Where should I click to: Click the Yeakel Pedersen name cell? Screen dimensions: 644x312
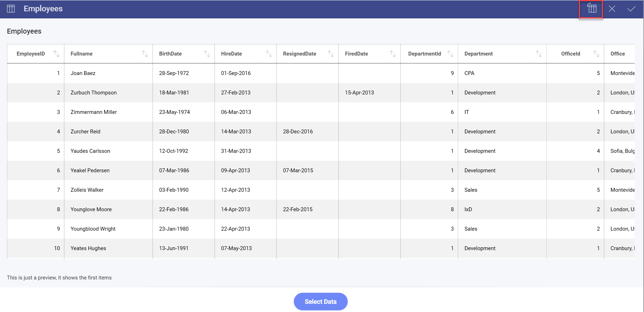(x=108, y=171)
